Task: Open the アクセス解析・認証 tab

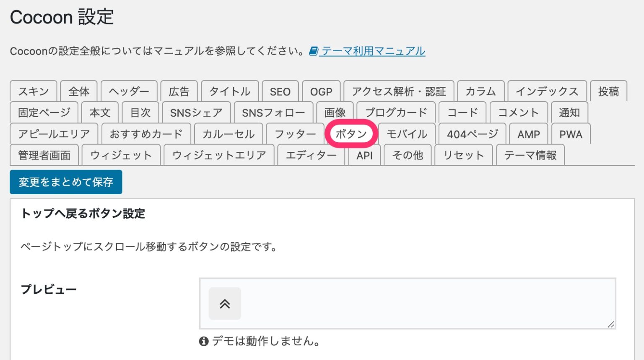Action: [398, 91]
